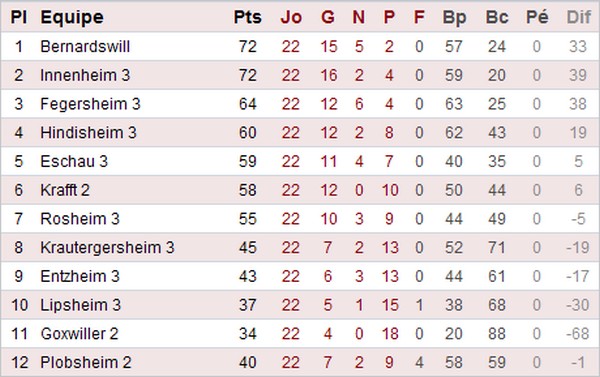The width and height of the screenshot is (600, 377).
Task: Click the Pts column header
Action: (248, 17)
